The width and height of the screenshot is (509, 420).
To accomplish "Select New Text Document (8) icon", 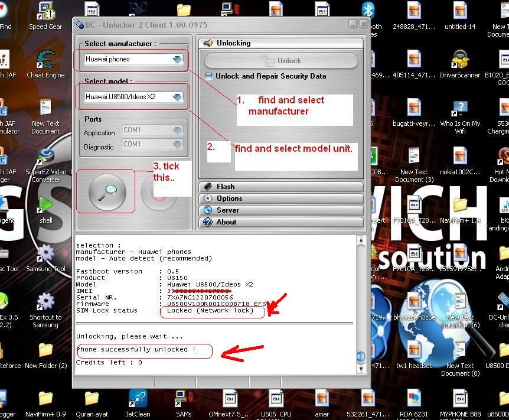I will coord(460,359).
